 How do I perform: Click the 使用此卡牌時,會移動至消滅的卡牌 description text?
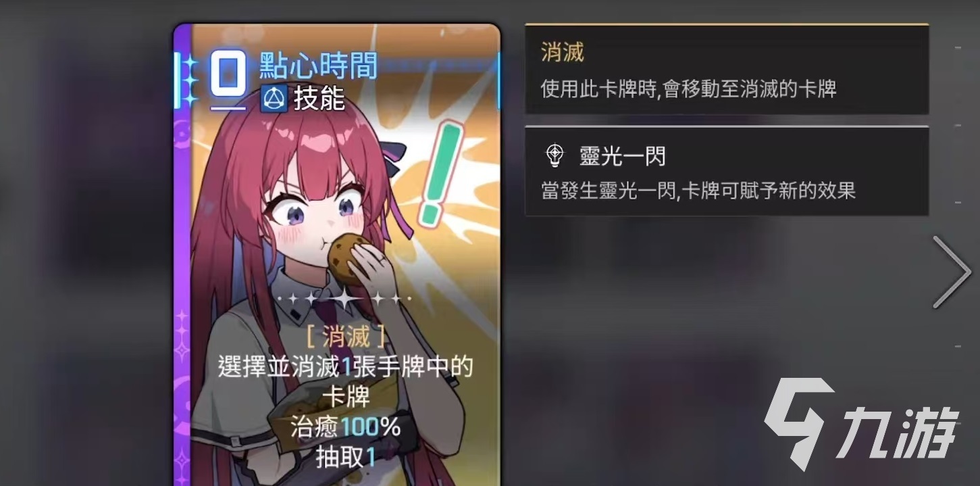coord(689,89)
